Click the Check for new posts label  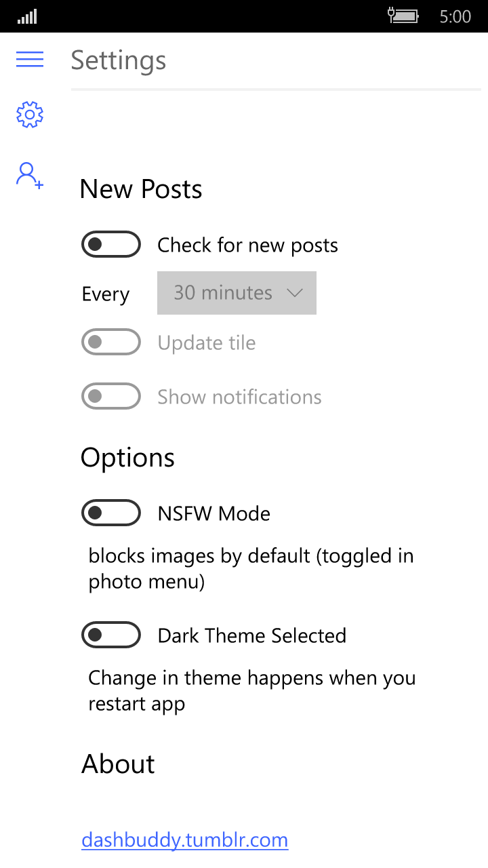[247, 245]
